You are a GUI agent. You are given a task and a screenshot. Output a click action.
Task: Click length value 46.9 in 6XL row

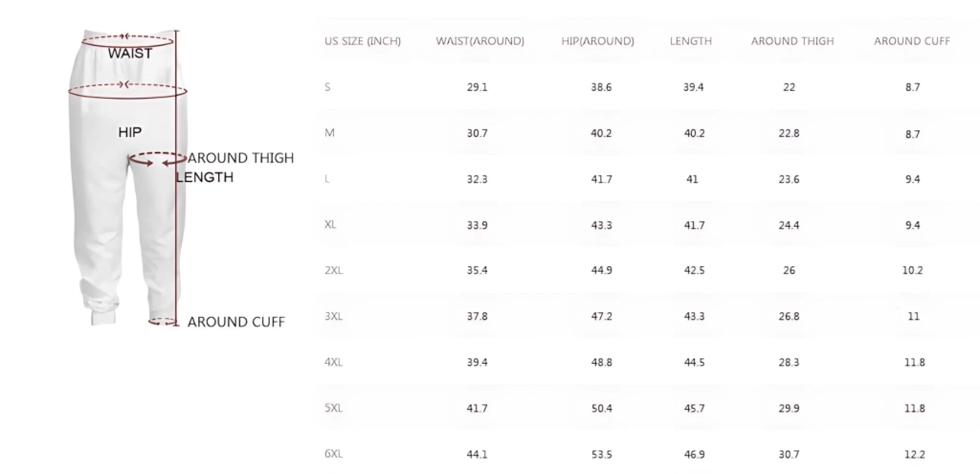pyautogui.click(x=694, y=454)
